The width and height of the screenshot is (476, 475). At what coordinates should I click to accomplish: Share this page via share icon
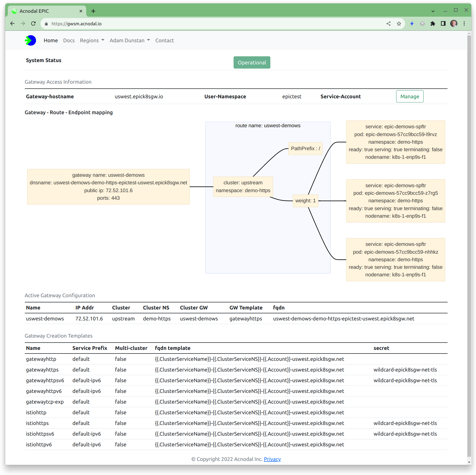[389, 24]
